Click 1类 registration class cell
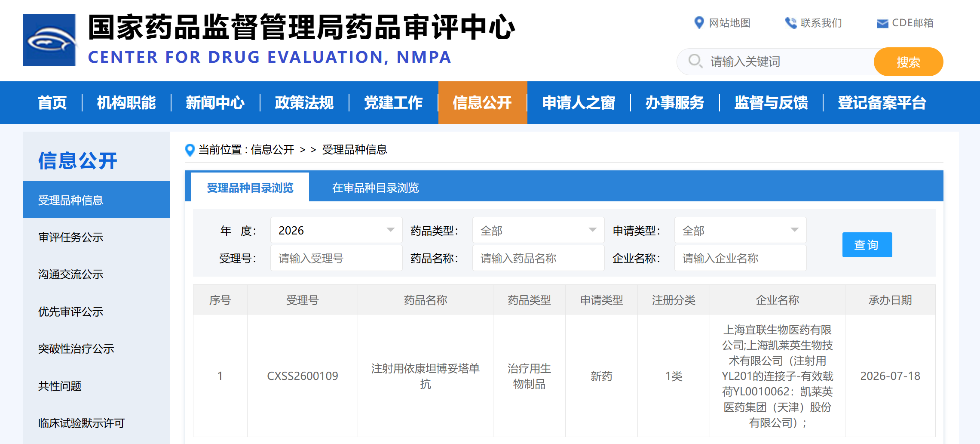The height and width of the screenshot is (444, 980). (674, 376)
